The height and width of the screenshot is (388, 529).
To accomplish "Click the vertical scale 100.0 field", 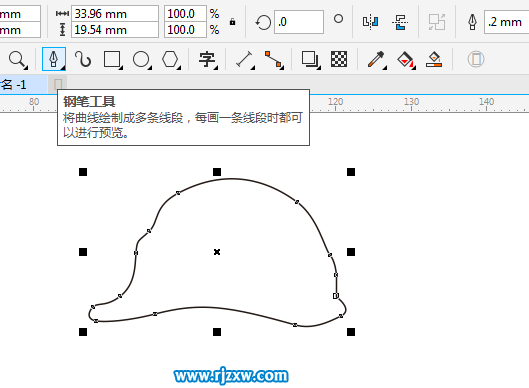I will (185, 30).
